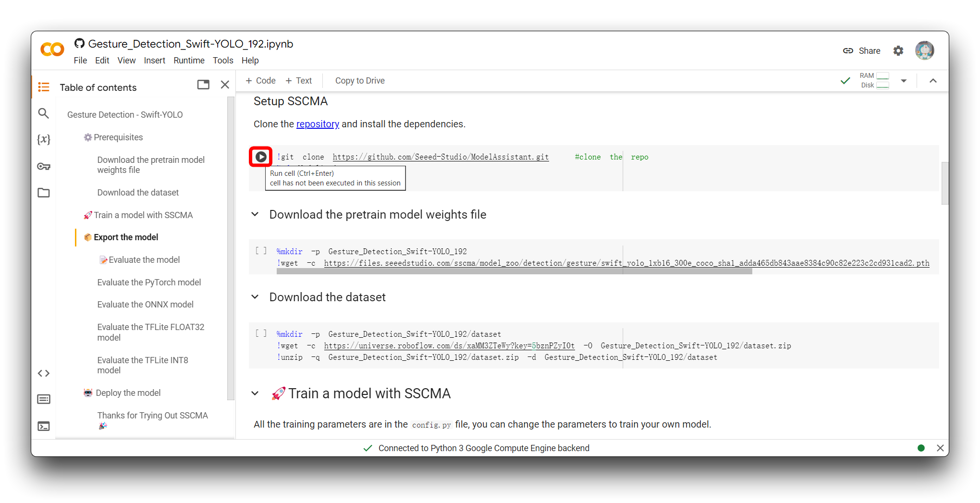Open the Tools menu
The height and width of the screenshot is (503, 980).
(223, 61)
